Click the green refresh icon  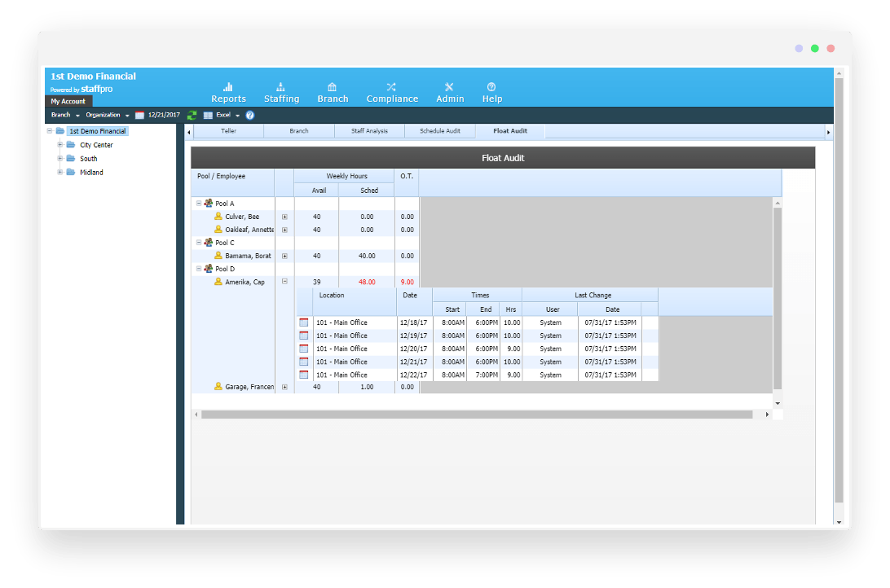(192, 115)
